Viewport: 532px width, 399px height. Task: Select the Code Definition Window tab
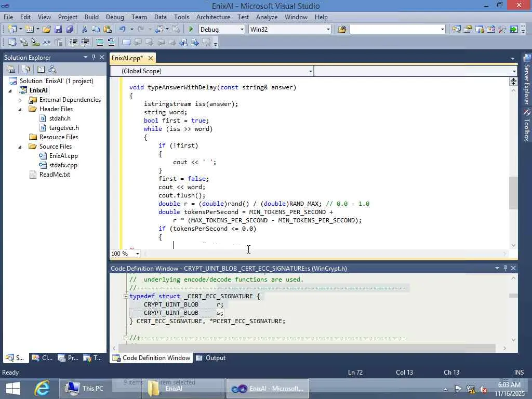pyautogui.click(x=151, y=358)
